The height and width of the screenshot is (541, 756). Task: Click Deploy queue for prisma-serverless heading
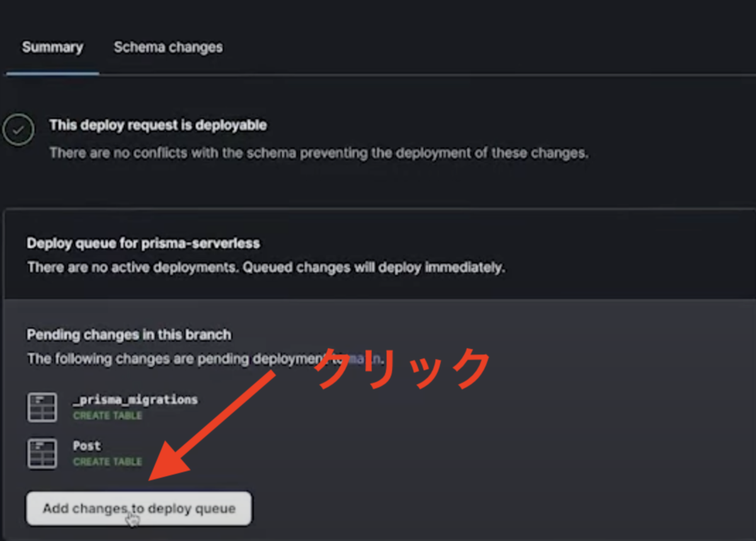pos(143,243)
